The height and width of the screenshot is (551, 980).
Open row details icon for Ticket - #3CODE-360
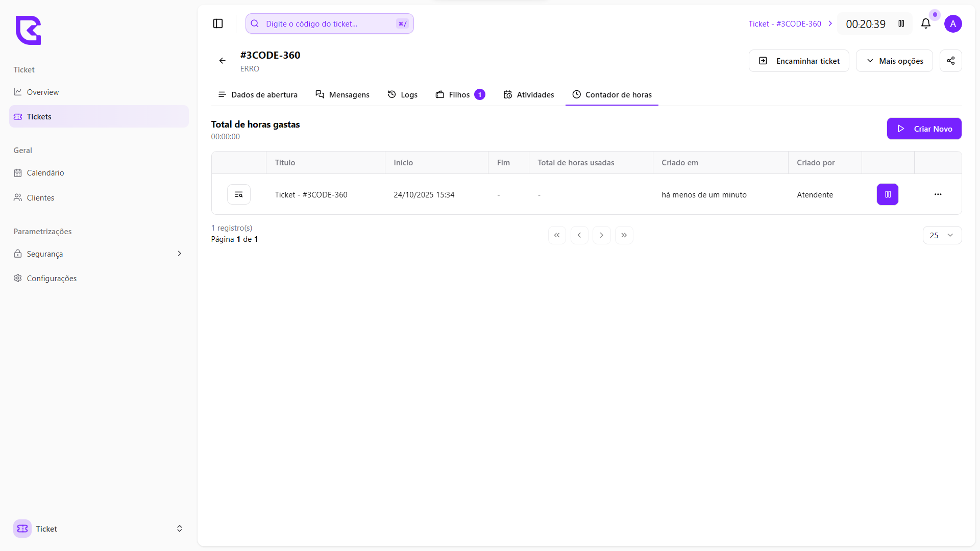(238, 194)
